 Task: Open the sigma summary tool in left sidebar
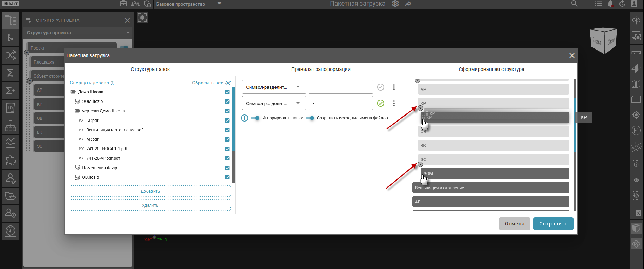click(10, 73)
